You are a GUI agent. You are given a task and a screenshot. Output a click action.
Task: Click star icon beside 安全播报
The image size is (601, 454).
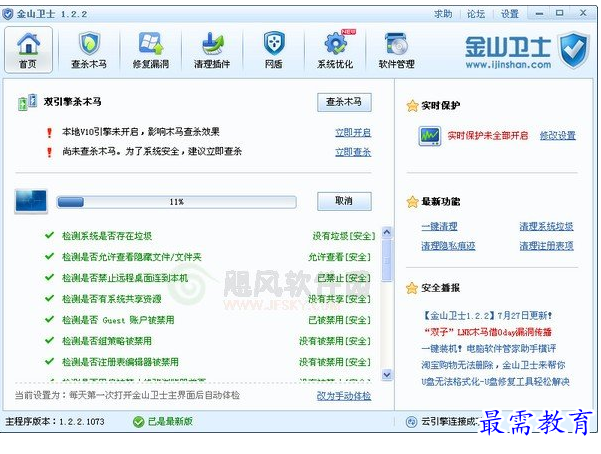[x=412, y=288]
